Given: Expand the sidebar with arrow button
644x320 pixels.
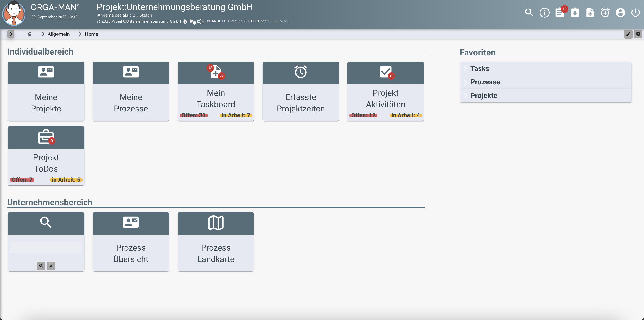Looking at the screenshot, I should (x=11, y=34).
